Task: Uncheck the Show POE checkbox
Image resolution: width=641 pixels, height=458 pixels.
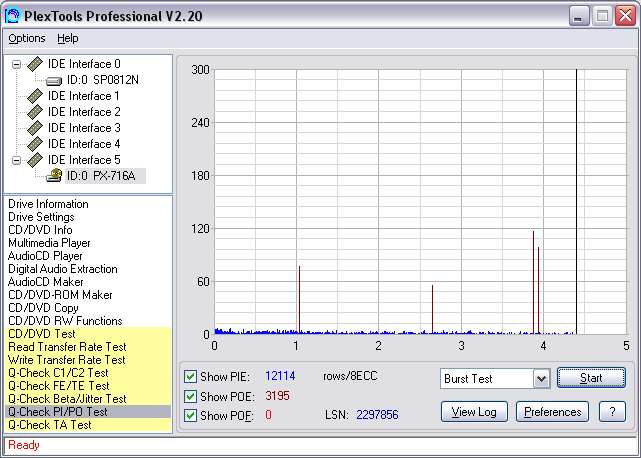Action: tap(190, 396)
